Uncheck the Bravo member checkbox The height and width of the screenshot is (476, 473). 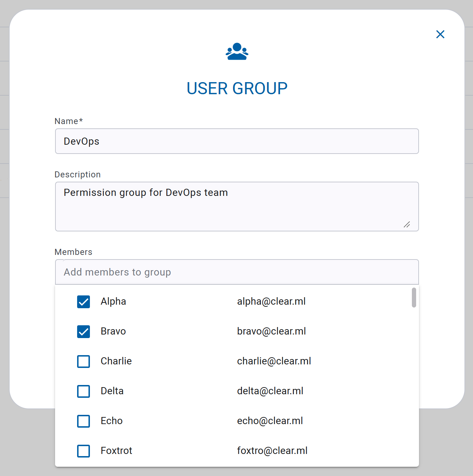(83, 332)
